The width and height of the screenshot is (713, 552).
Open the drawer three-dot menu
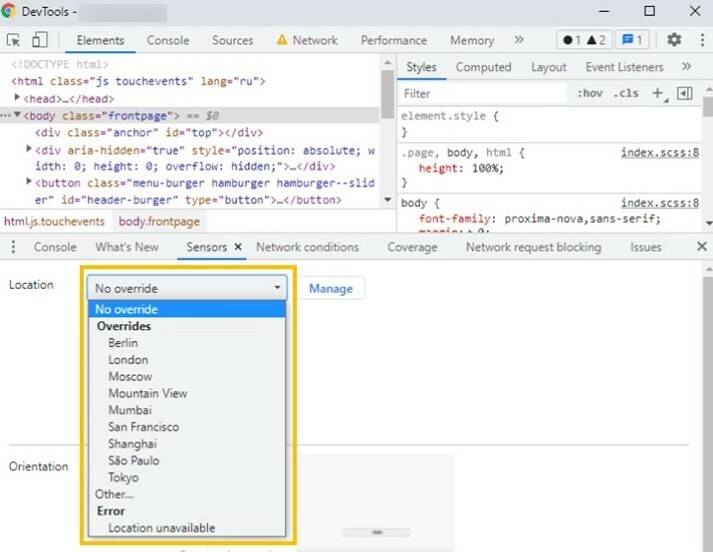click(x=13, y=247)
